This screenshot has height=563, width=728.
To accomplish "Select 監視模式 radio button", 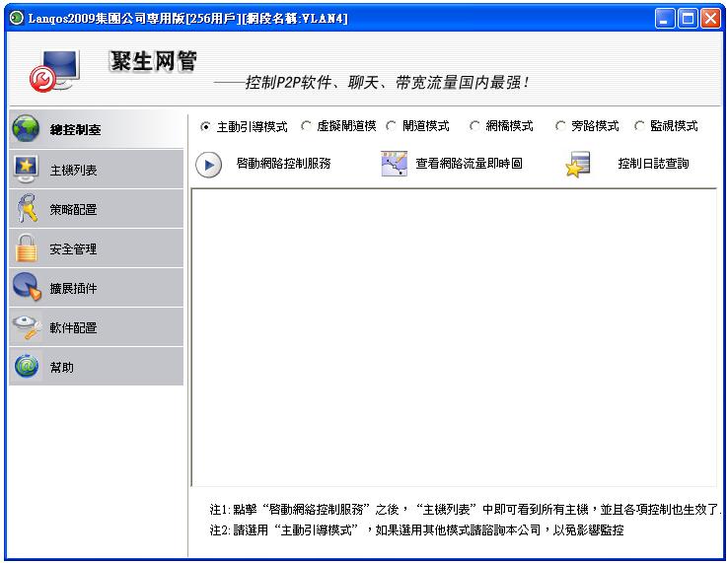I will [639, 126].
